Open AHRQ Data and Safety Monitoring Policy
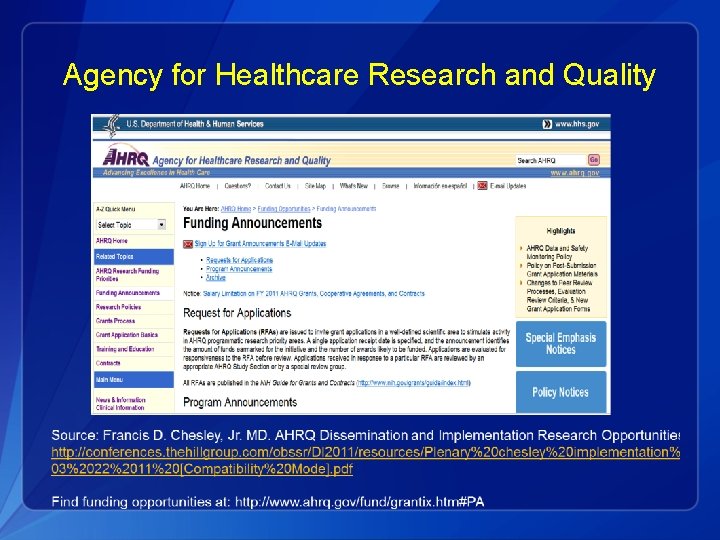Viewport: 720px width, 540px height. pos(557,252)
